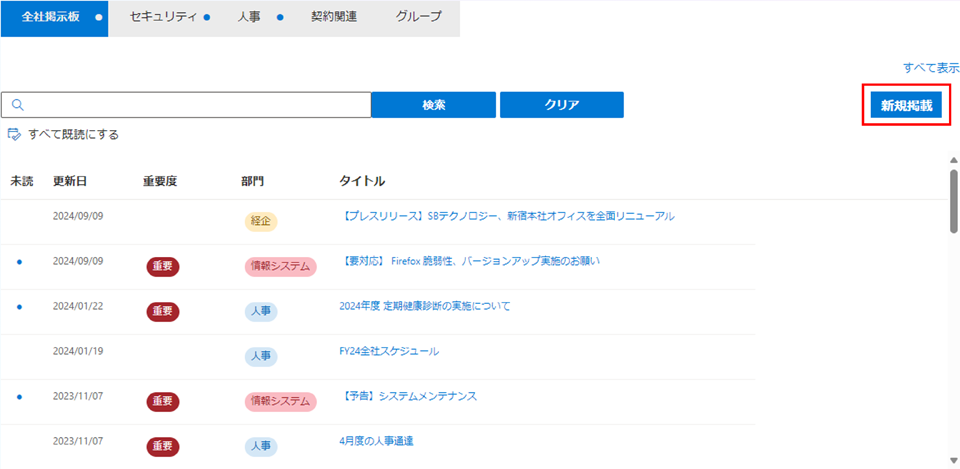Viewport: 960px width, 469px height.
Task: Open the FY24全社スケジュール post
Action: [389, 351]
